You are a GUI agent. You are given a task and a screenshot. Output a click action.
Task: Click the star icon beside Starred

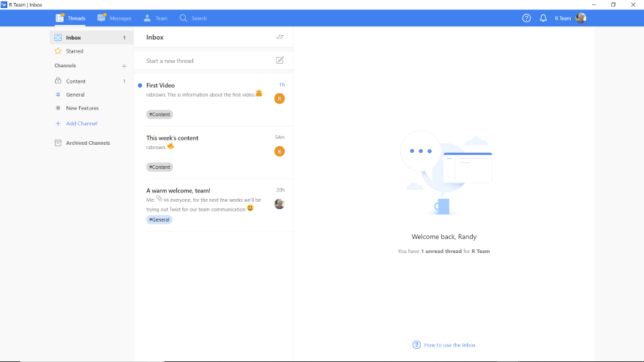(x=58, y=51)
